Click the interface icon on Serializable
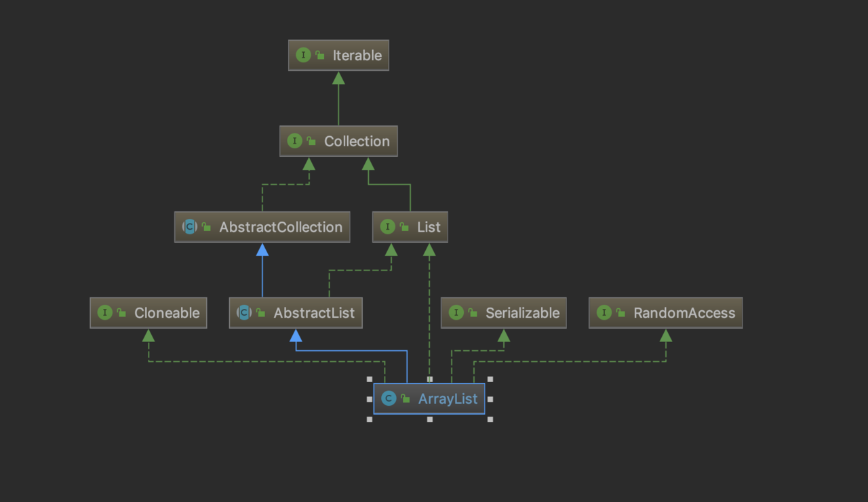 456,312
